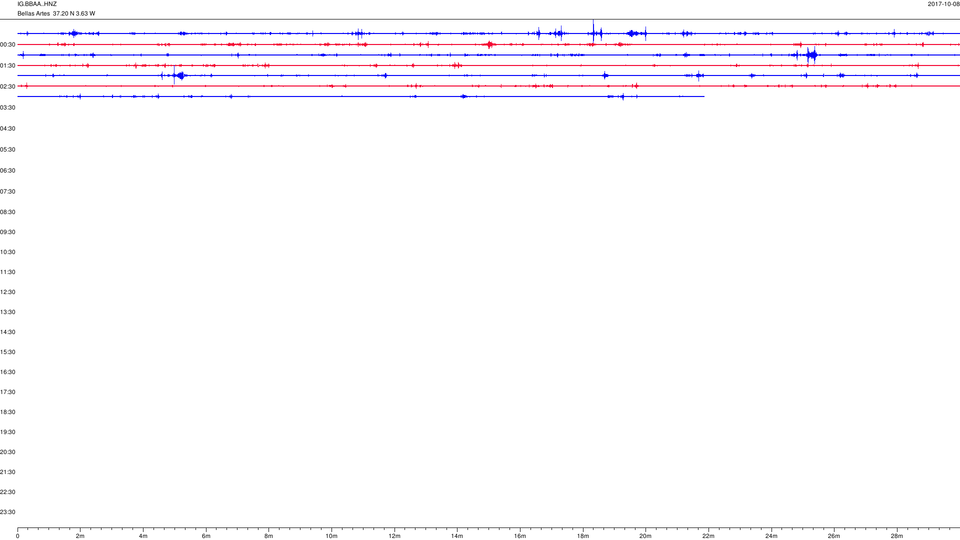Image resolution: width=960 pixels, height=540 pixels.
Task: Click the 2017-10-08 date label
Action: click(943, 4)
